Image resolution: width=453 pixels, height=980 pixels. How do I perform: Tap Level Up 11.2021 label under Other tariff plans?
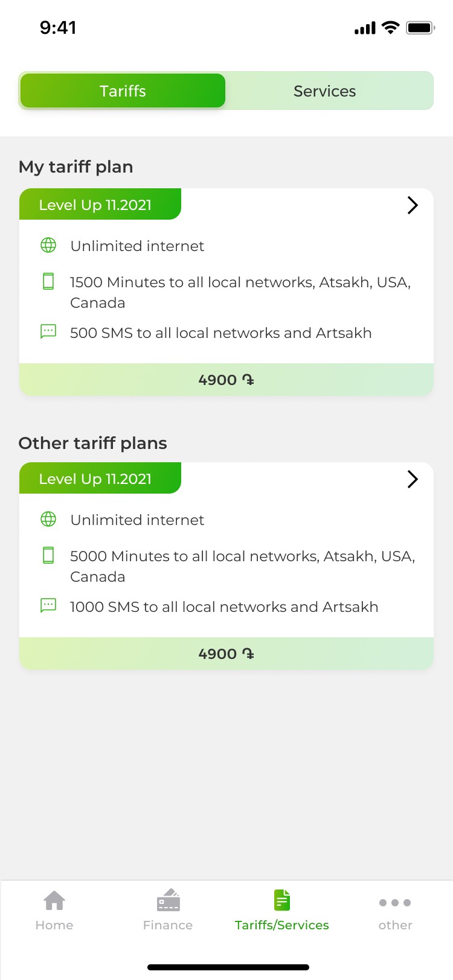point(95,479)
